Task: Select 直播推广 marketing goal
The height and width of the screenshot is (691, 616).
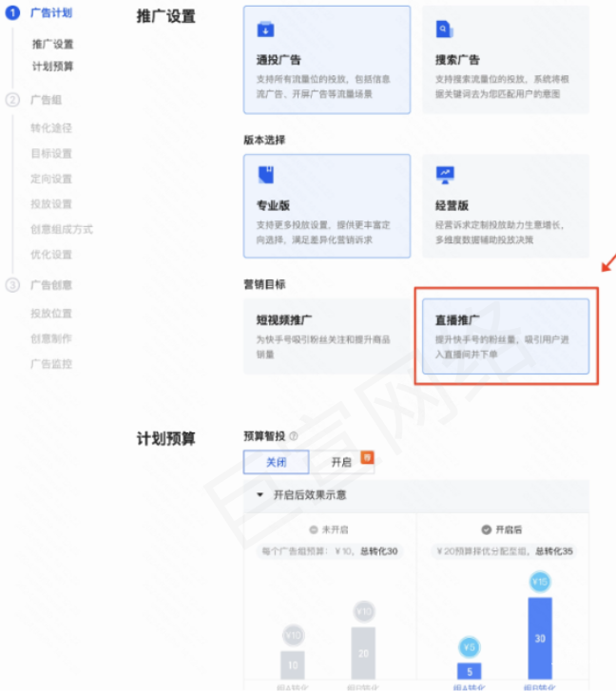Action: click(x=506, y=336)
